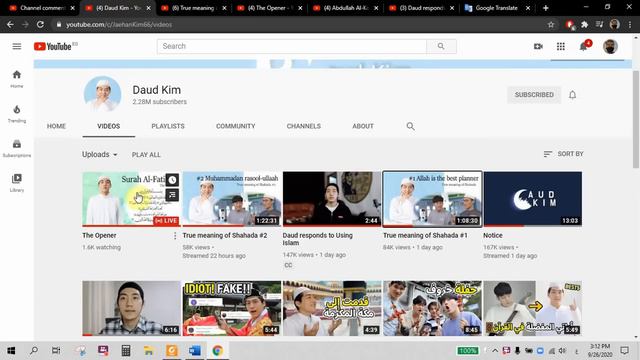The height and width of the screenshot is (360, 640).
Task: Open the create video camera icon
Action: (538, 47)
